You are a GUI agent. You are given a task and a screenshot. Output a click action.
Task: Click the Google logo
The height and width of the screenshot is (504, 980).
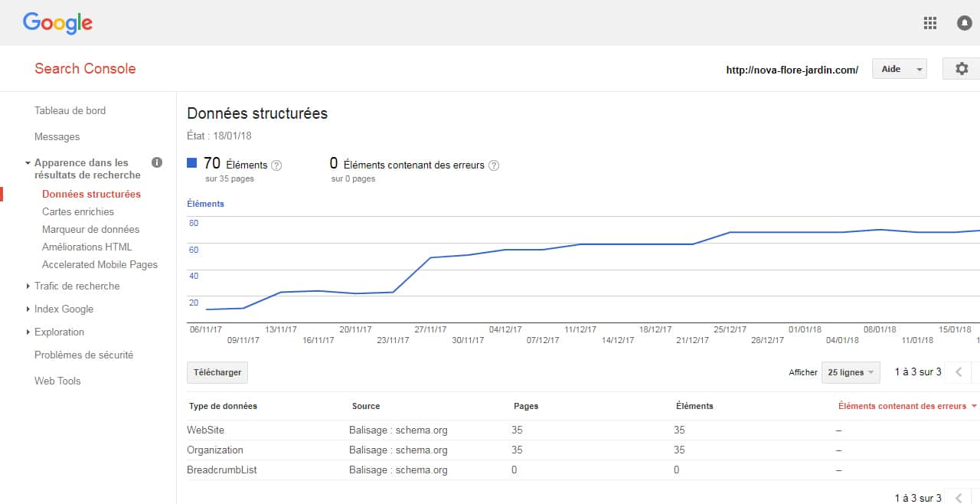[x=57, y=23]
